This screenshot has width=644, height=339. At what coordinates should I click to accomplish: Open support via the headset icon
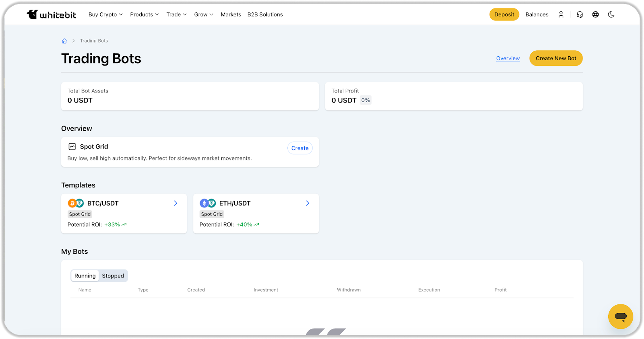click(x=580, y=14)
